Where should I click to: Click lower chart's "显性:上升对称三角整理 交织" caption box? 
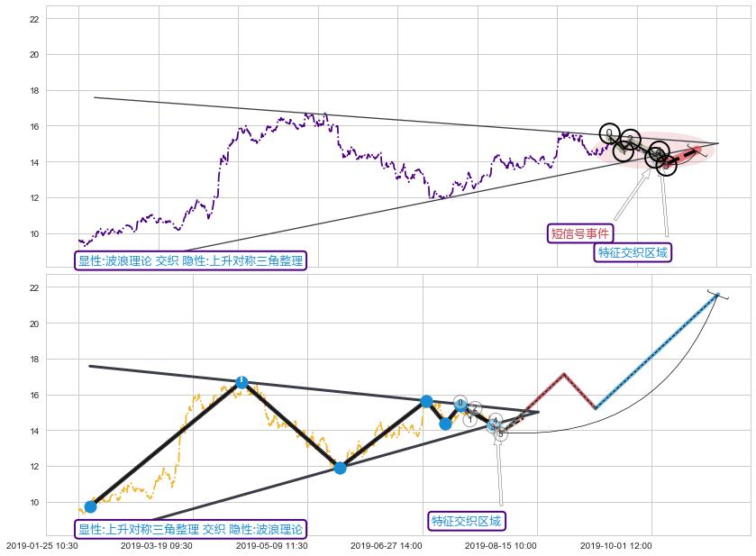coord(190,529)
